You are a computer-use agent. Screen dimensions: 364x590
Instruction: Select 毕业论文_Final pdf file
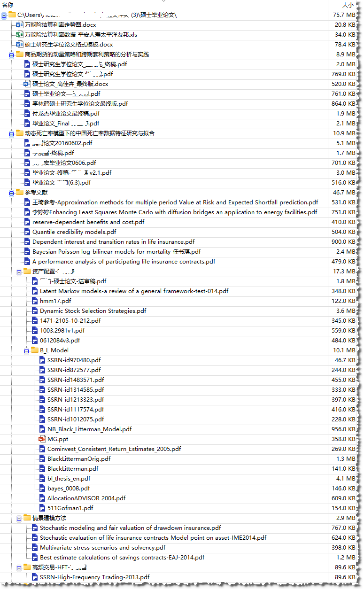66,123
